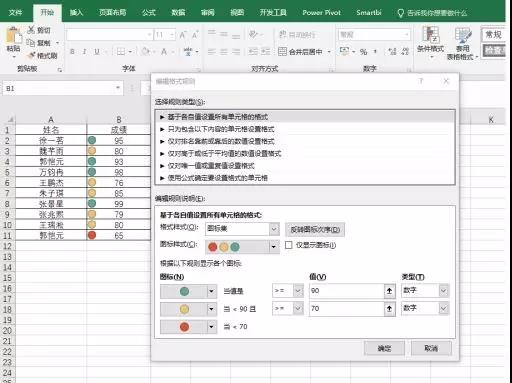This screenshot has width=512, height=383.
Task: Open the yellow icon picker dropdown
Action: (211, 309)
